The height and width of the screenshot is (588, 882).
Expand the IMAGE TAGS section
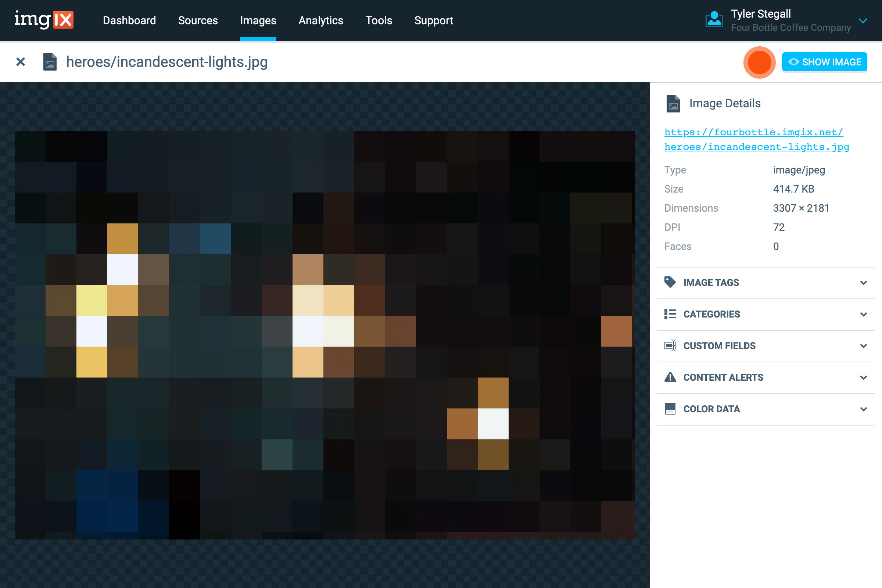pos(864,282)
